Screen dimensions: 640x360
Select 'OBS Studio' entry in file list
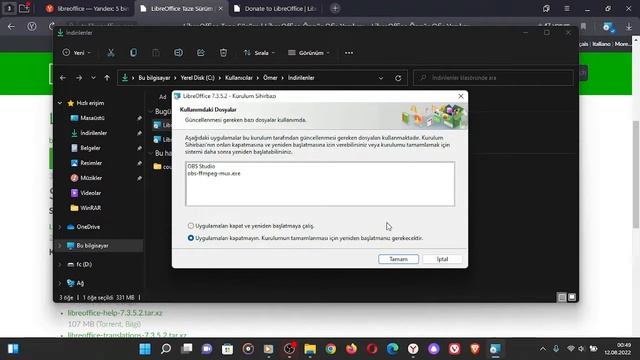[x=201, y=166]
